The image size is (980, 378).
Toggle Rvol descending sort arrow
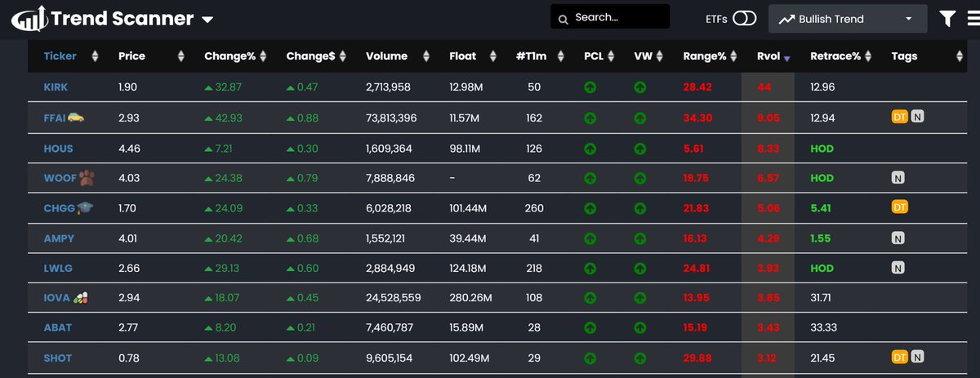(x=786, y=58)
